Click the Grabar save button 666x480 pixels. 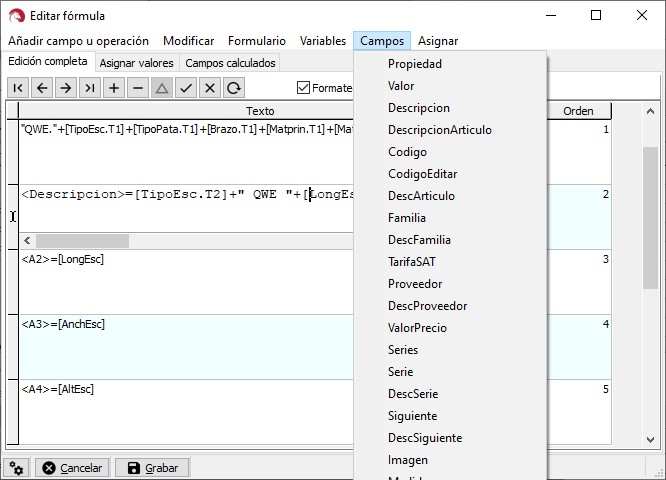[x=152, y=468]
